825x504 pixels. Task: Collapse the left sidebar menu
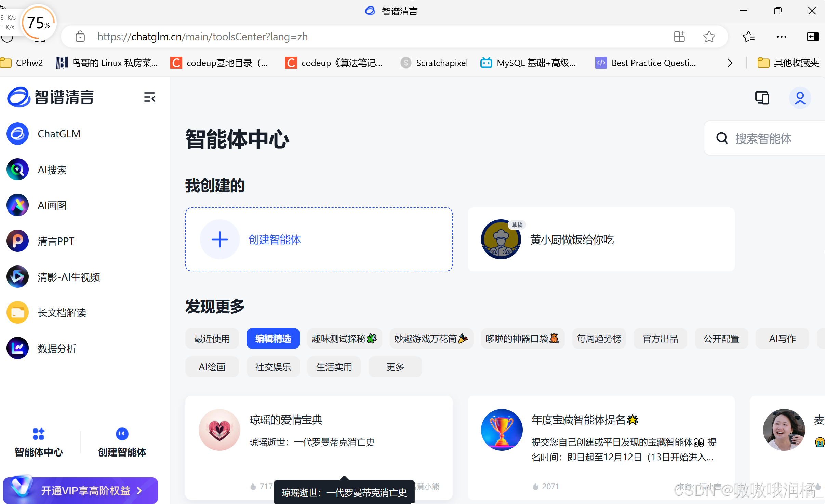(149, 97)
